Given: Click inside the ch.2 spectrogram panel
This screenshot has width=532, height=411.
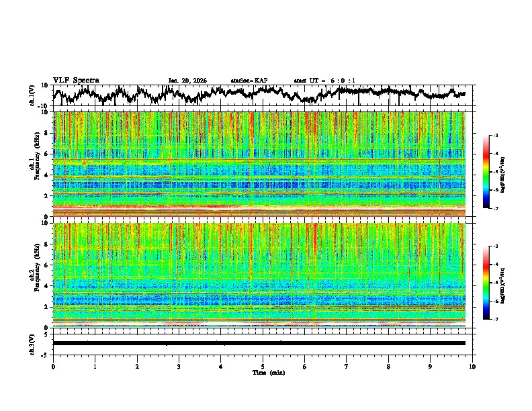Looking at the screenshot, I should 259,275.
